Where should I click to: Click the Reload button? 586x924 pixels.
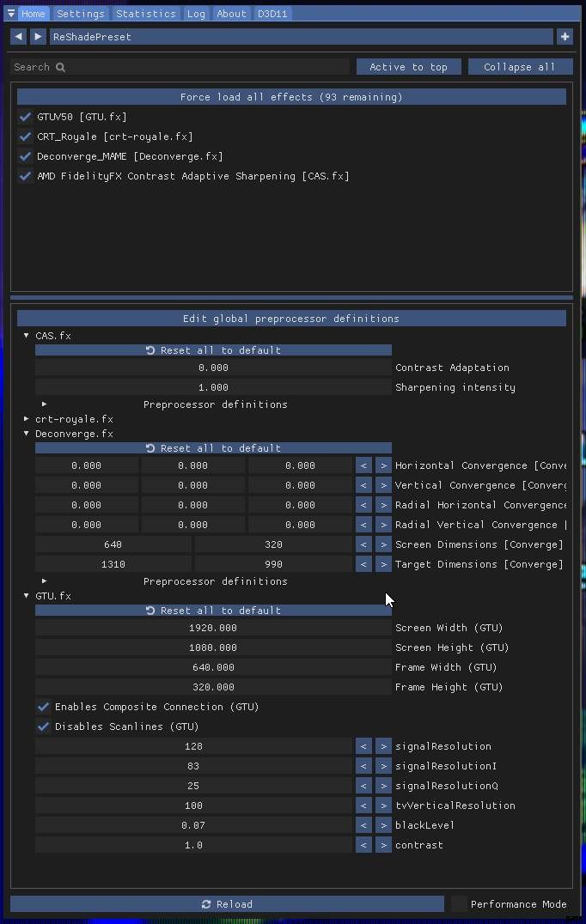[227, 903]
